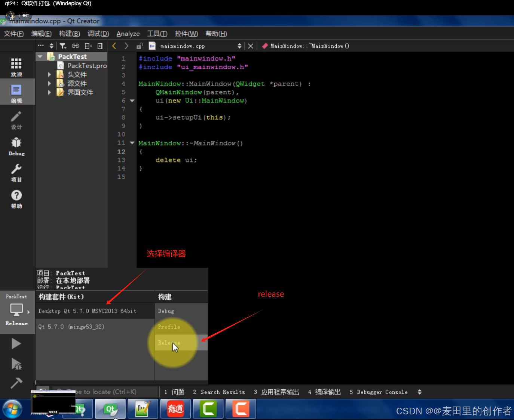The height and width of the screenshot is (420, 514).
Task: Select kit Desktop Qt 5.7.0 MSVC2013 64bit
Action: click(95, 311)
